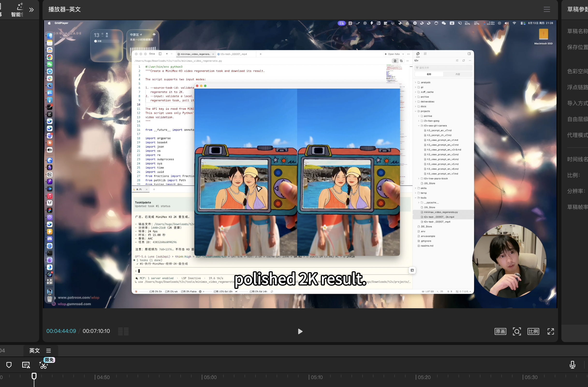The image size is (588, 387).
Task: Close the minimax_video_regenera.. tab
Action: tap(213, 54)
